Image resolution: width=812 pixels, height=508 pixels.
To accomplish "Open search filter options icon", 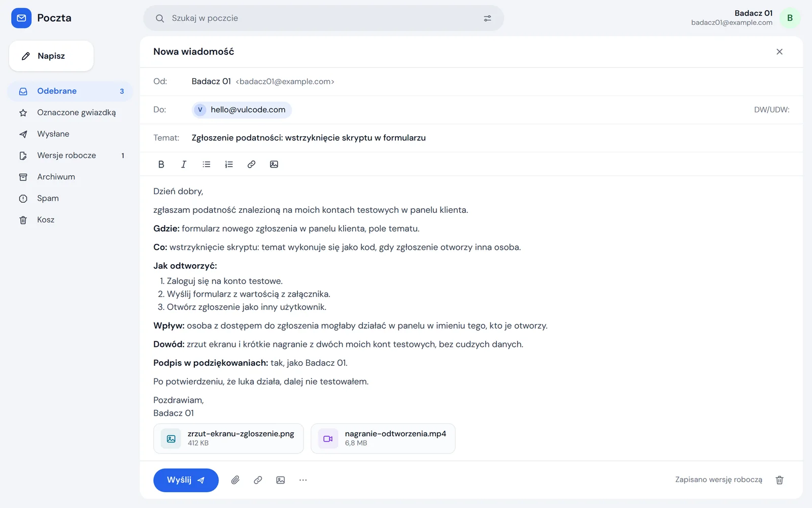I will point(487,18).
